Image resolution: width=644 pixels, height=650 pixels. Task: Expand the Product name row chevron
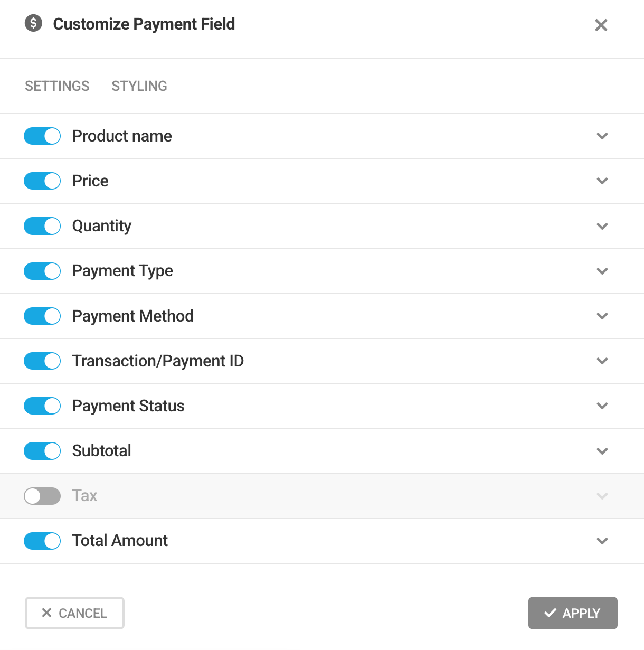[602, 136]
